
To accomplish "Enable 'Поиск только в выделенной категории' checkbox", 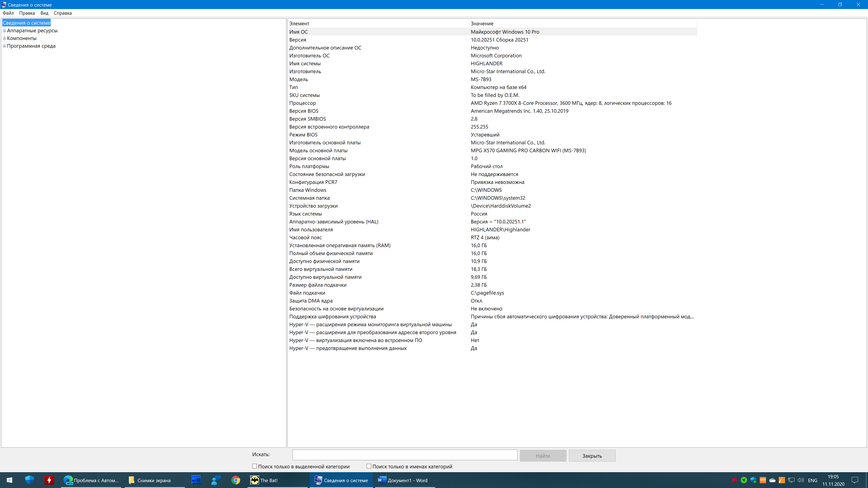I will pos(255,466).
